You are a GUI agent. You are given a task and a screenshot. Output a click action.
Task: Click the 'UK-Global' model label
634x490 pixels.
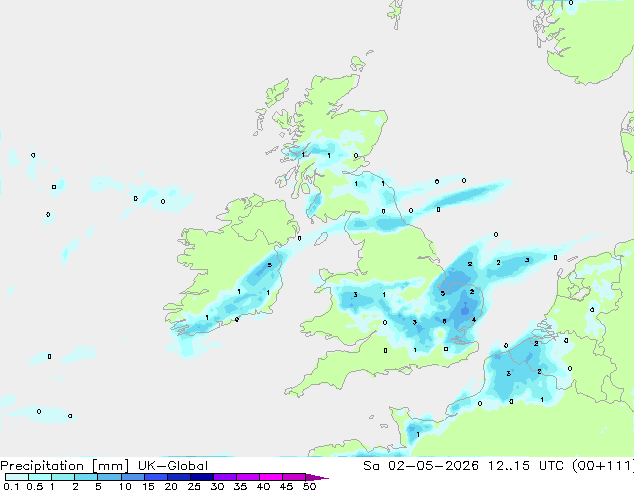pos(173,466)
